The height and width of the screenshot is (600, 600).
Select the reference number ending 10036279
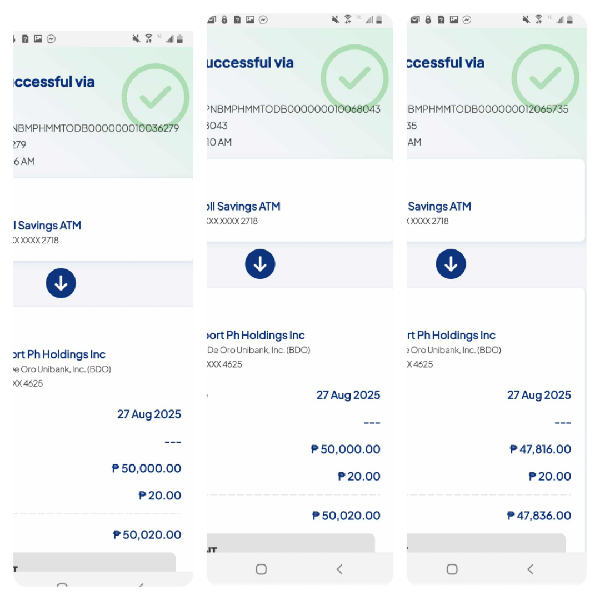coord(96,128)
